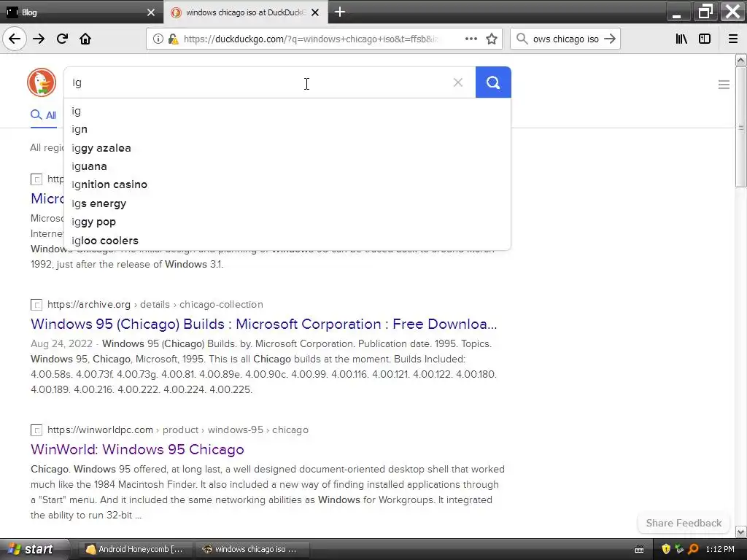
Task: Close the Blog tab
Action: [151, 12]
